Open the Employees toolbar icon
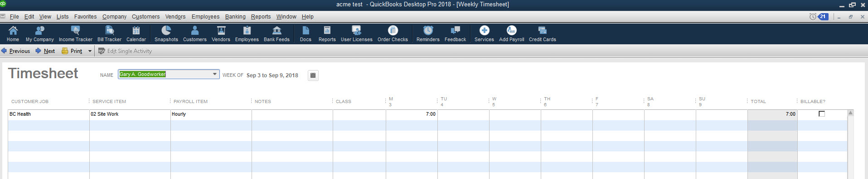This screenshot has height=179, width=868. (247, 34)
